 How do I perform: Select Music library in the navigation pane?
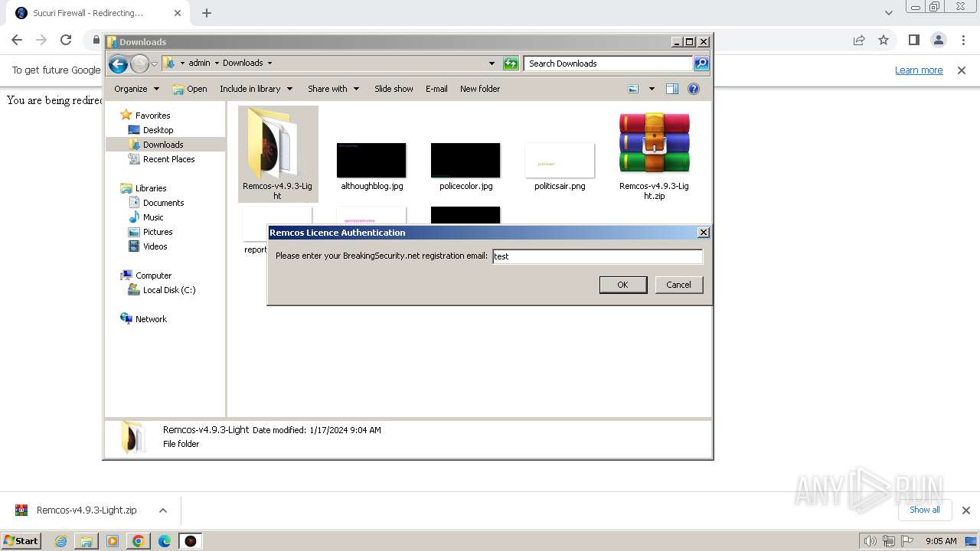153,217
